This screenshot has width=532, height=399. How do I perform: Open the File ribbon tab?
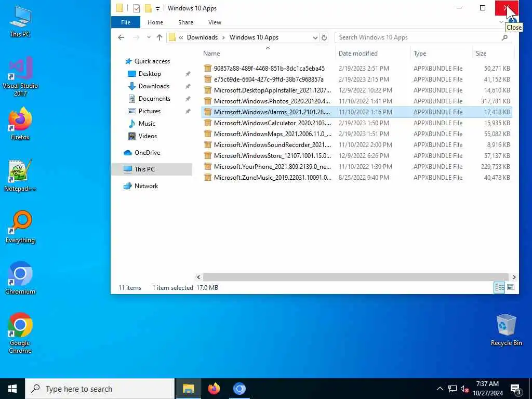126,22
